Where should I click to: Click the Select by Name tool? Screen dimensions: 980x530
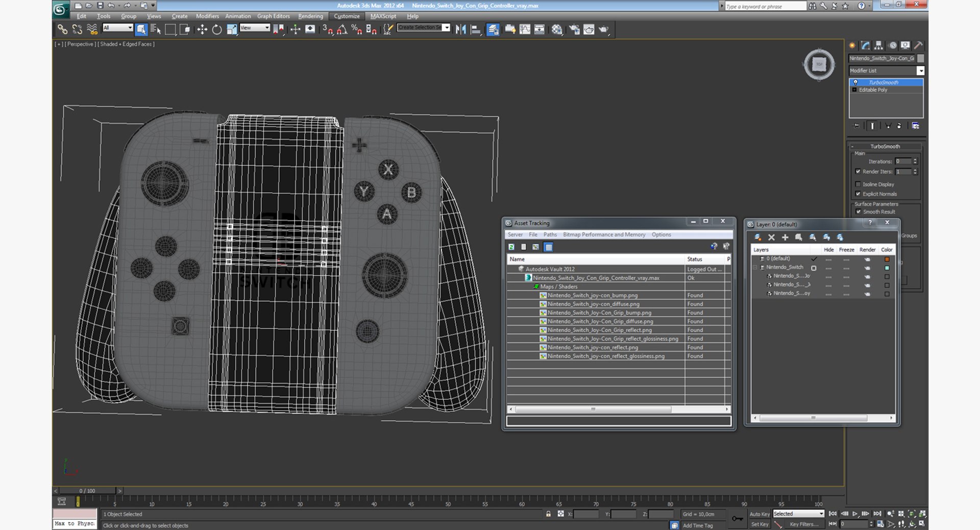[x=156, y=30]
